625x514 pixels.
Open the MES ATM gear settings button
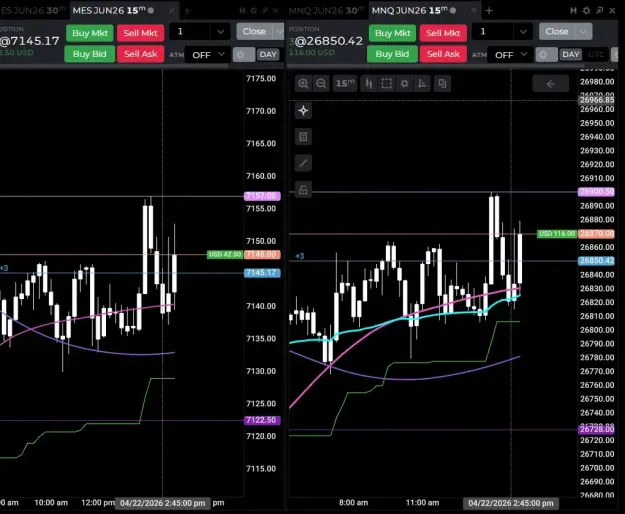click(244, 55)
